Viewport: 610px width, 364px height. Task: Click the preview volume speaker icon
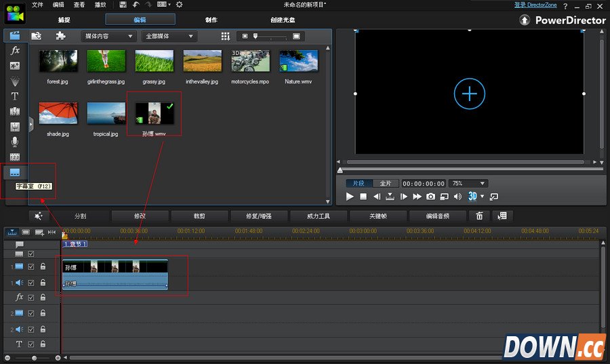coord(457,197)
